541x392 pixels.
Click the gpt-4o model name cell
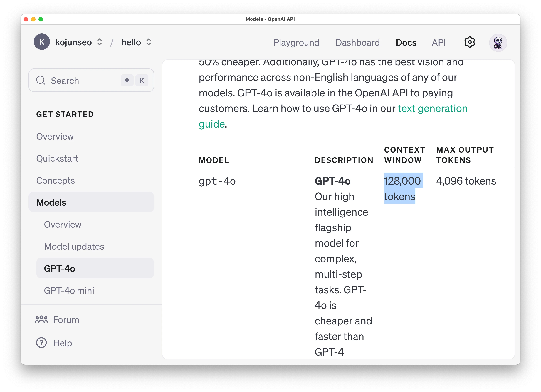click(217, 181)
